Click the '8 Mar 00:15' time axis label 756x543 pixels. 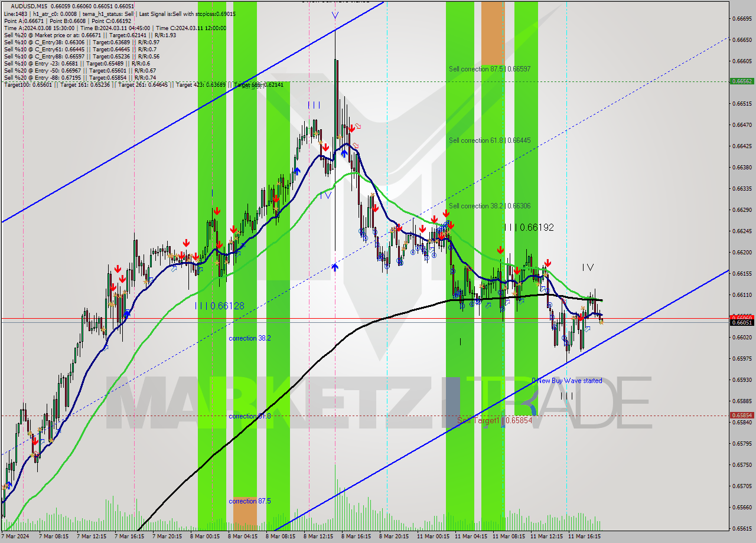(205, 537)
